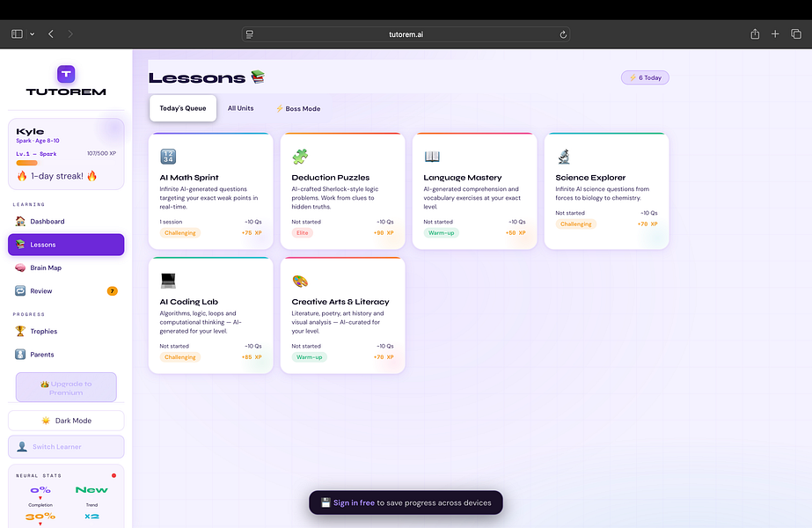Screen dimensions: 812x528
Task: Select Lessons in the sidebar
Action: 66,245
